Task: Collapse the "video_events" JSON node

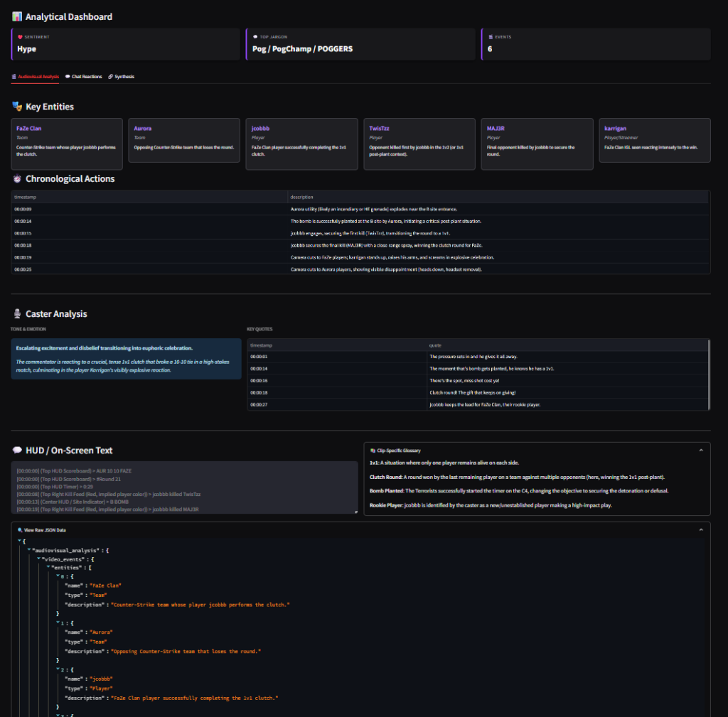Action: click(x=38, y=559)
